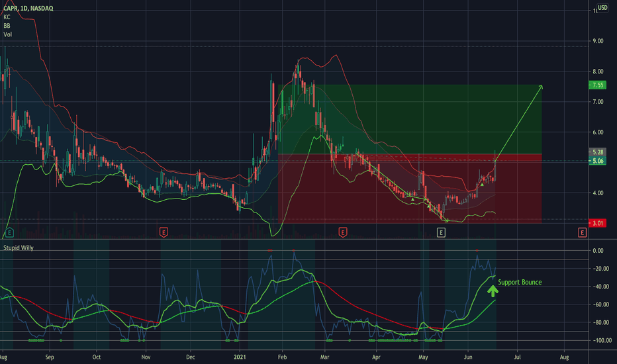This screenshot has height=364, width=617.
Task: Click the red E earnings marker near August 2021
Action: (x=582, y=232)
